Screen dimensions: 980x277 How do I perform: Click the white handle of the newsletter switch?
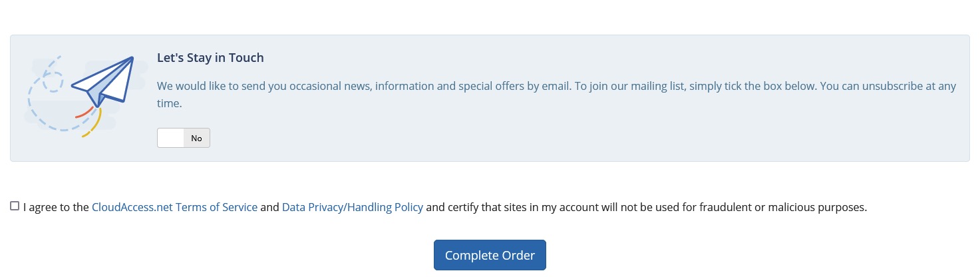(170, 138)
